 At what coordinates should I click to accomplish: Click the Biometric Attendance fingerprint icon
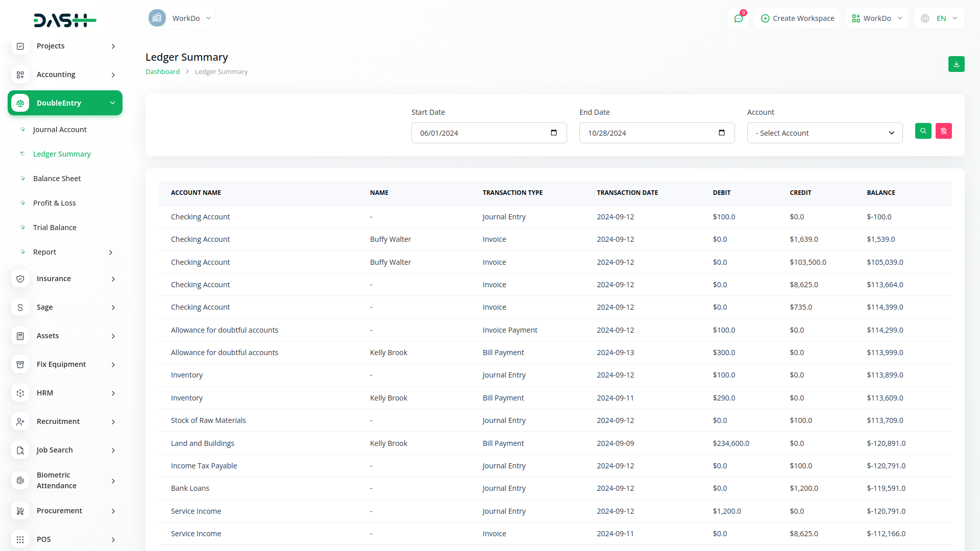pyautogui.click(x=20, y=481)
